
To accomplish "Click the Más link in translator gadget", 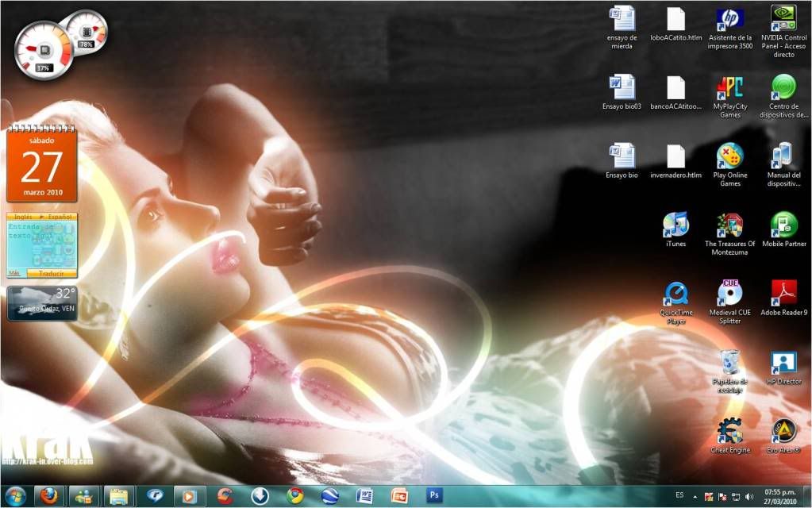I will click(14, 272).
